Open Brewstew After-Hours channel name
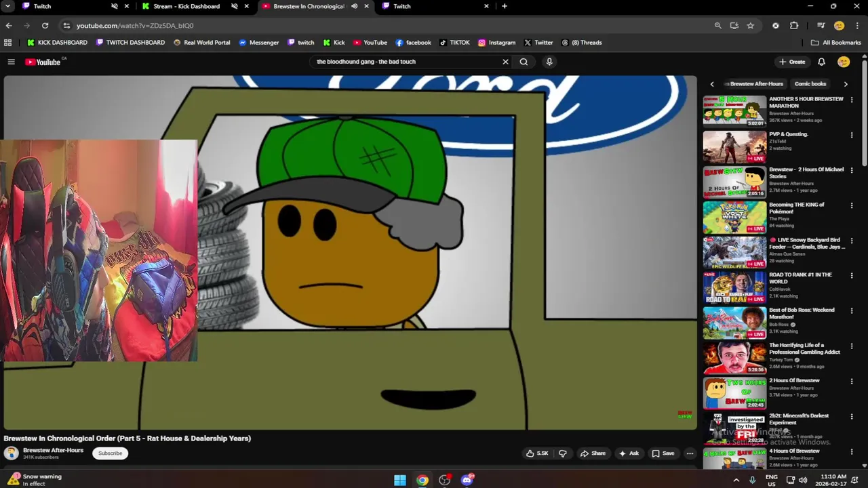Image resolution: width=868 pixels, height=488 pixels. point(54,450)
